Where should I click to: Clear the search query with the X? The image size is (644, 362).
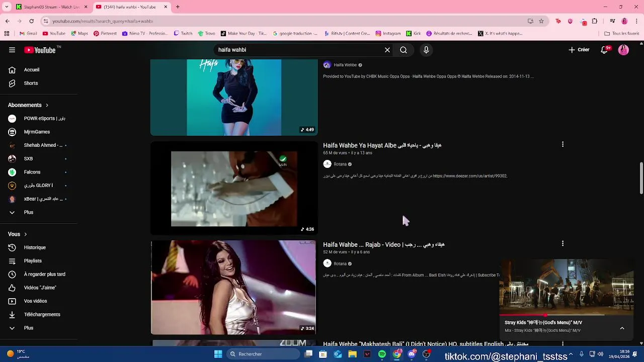point(387,50)
